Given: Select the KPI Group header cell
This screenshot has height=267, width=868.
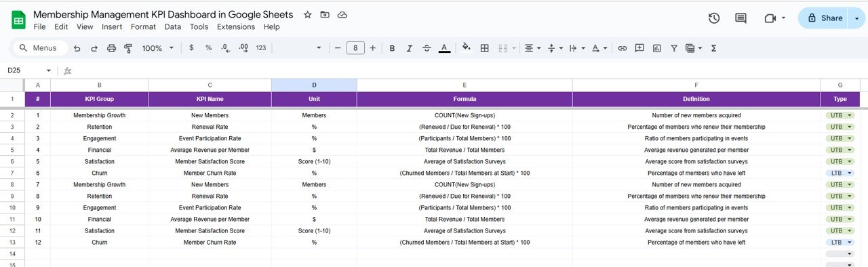Looking at the screenshot, I should coord(99,99).
